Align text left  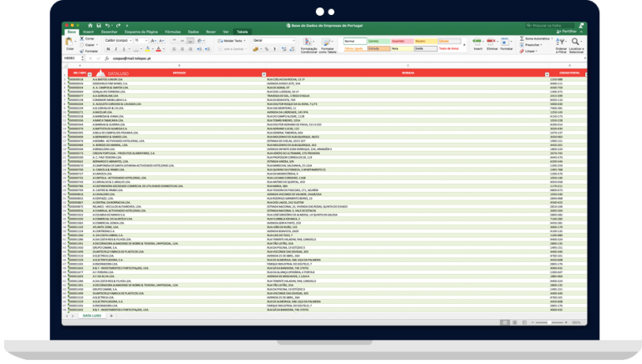174,49
